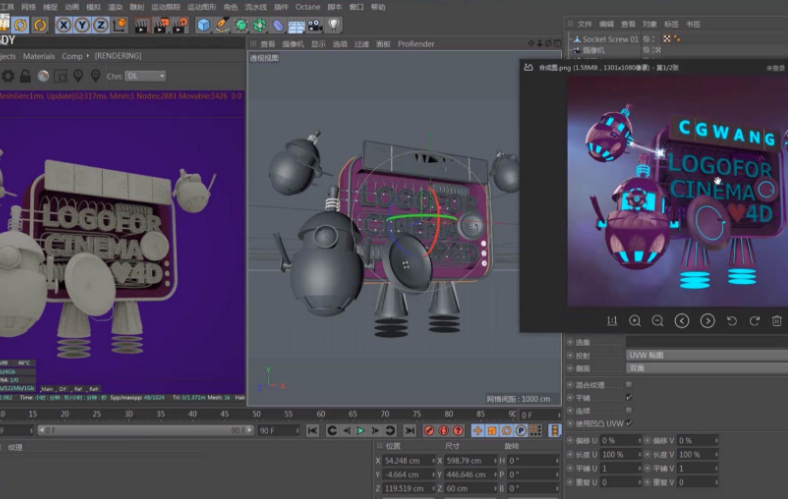Open the Chn: DL dropdown
Screen dimensions: 788x500
pos(145,75)
